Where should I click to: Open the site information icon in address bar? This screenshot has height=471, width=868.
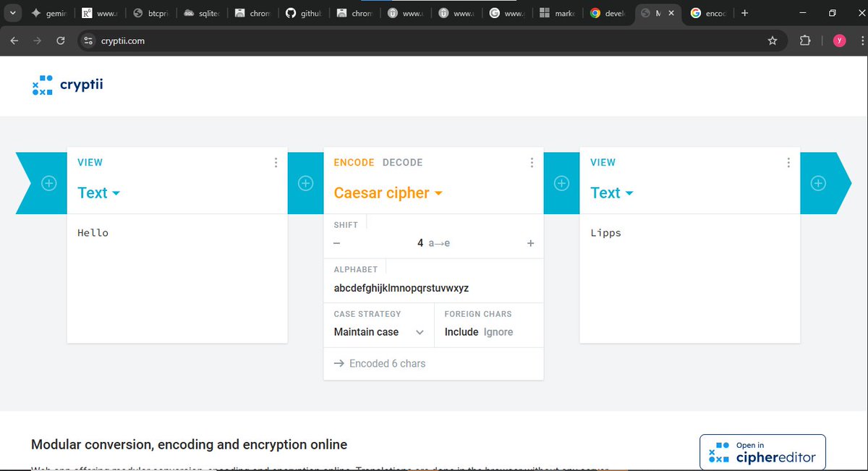pyautogui.click(x=89, y=41)
